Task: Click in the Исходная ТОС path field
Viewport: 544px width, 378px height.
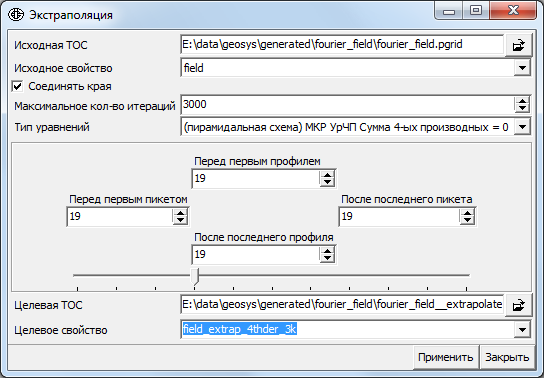Action: click(342, 44)
